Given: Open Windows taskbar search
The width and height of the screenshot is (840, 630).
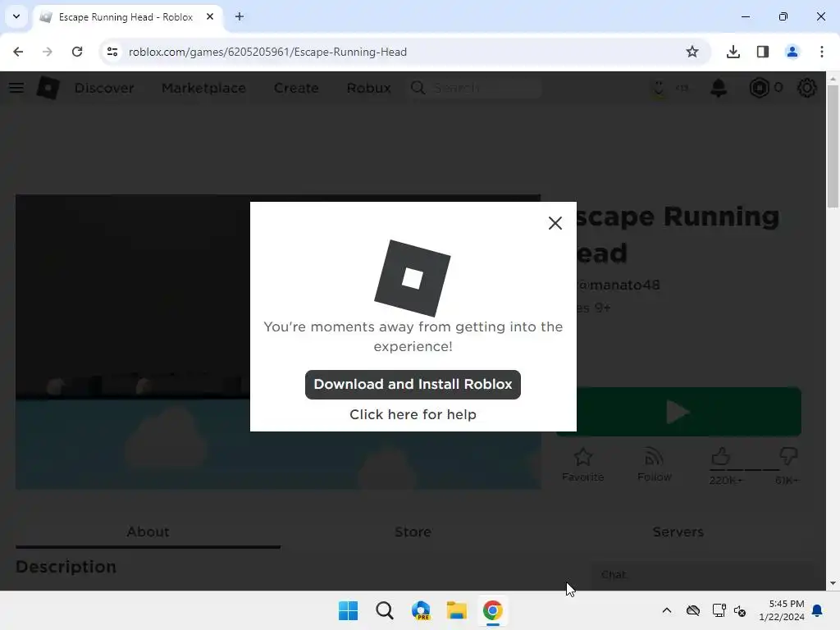Looking at the screenshot, I should 385,610.
